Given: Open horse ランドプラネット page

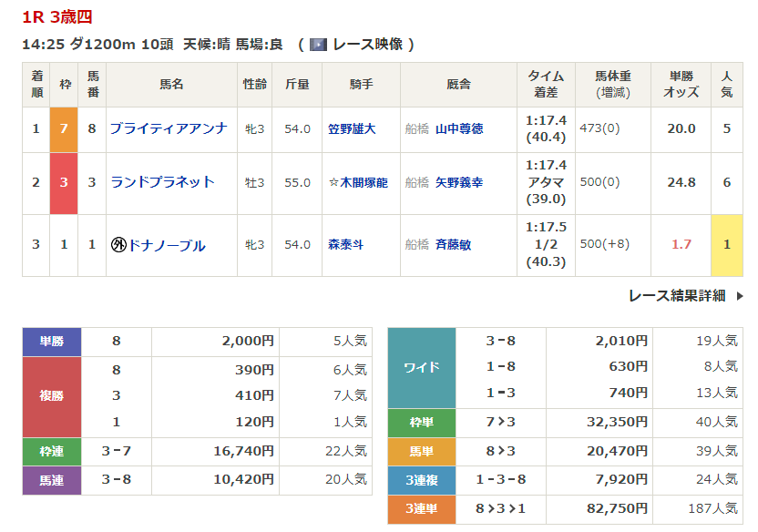Looking at the screenshot, I should pyautogui.click(x=162, y=182).
